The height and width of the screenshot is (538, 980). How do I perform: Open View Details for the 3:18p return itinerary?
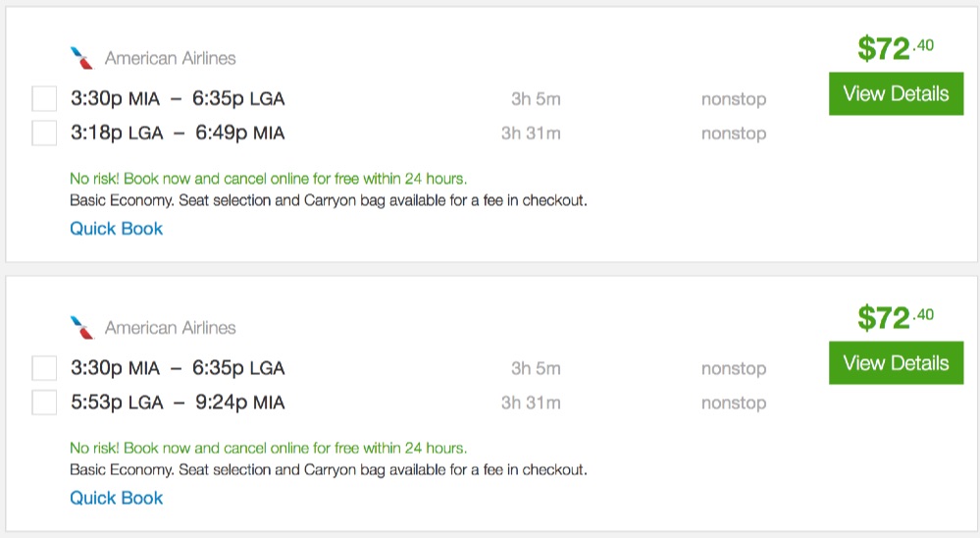pos(896,94)
